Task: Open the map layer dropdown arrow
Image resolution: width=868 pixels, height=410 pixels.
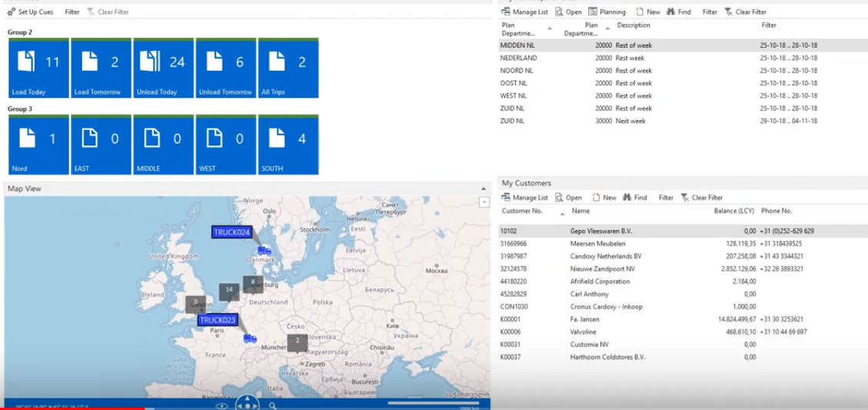Action: (x=484, y=202)
